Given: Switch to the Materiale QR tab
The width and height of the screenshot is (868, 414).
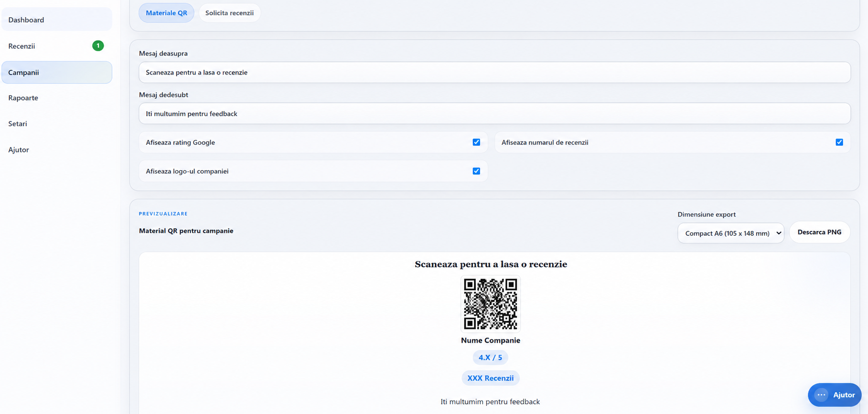Looking at the screenshot, I should coord(166,13).
